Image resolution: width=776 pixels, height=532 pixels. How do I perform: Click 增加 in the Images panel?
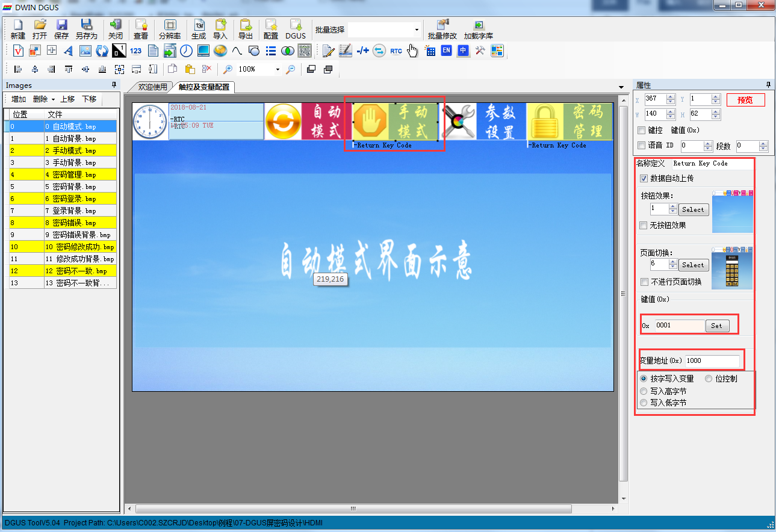pyautogui.click(x=19, y=99)
